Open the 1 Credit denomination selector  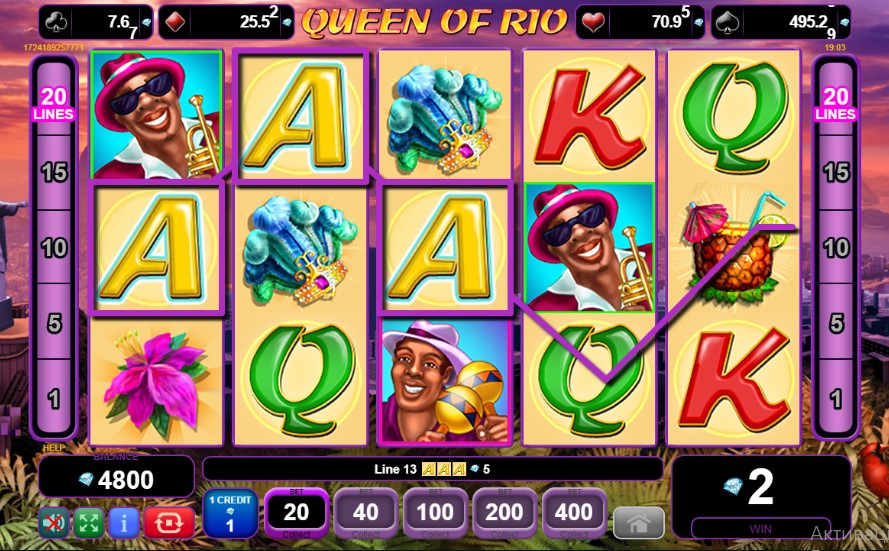click(230, 514)
